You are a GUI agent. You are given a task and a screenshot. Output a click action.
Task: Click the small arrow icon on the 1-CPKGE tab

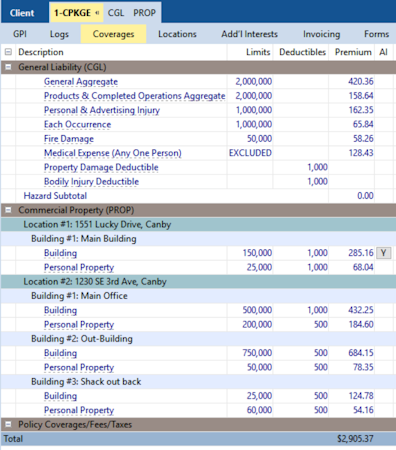click(x=97, y=13)
